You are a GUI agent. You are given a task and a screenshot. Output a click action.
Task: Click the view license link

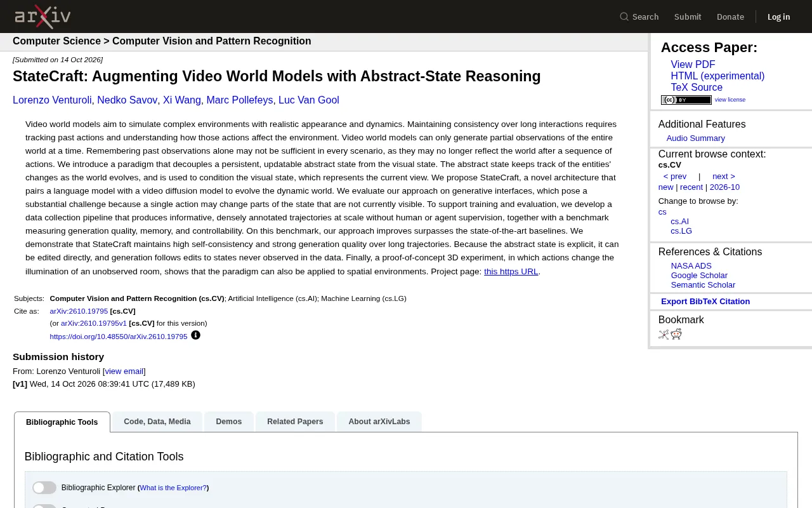(x=730, y=100)
